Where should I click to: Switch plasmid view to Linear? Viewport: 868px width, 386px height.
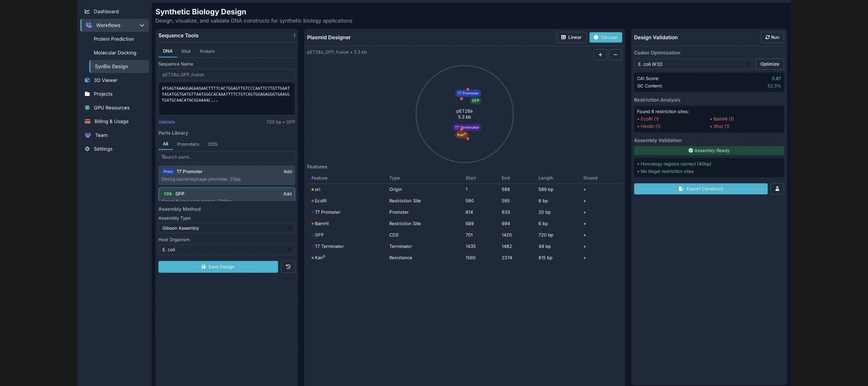[x=571, y=37]
